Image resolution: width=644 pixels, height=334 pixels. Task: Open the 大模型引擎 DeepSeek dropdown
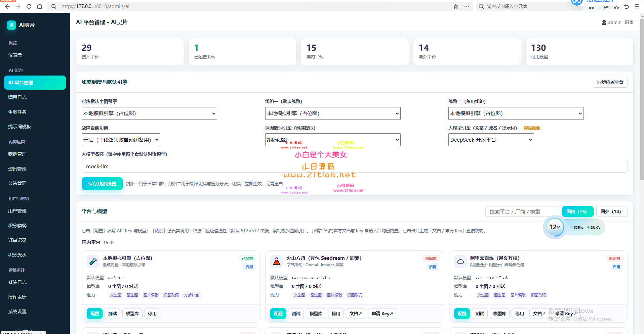[x=491, y=140]
